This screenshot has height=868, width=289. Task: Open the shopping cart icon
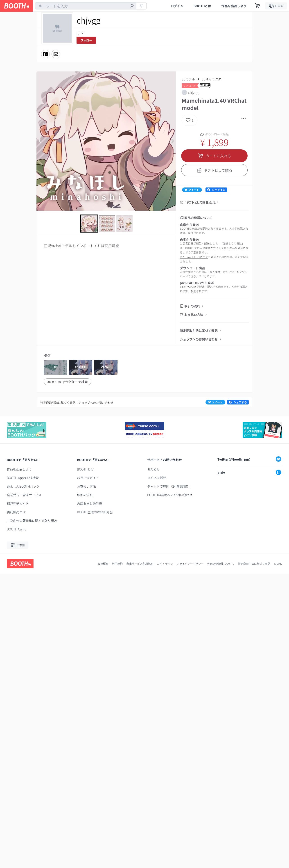point(257,6)
